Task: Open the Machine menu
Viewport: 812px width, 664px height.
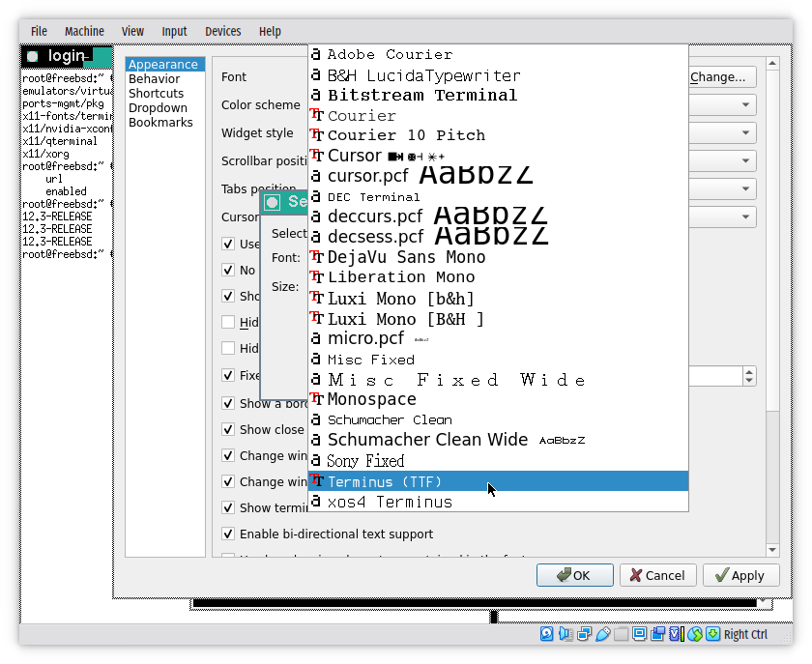Action: point(84,31)
